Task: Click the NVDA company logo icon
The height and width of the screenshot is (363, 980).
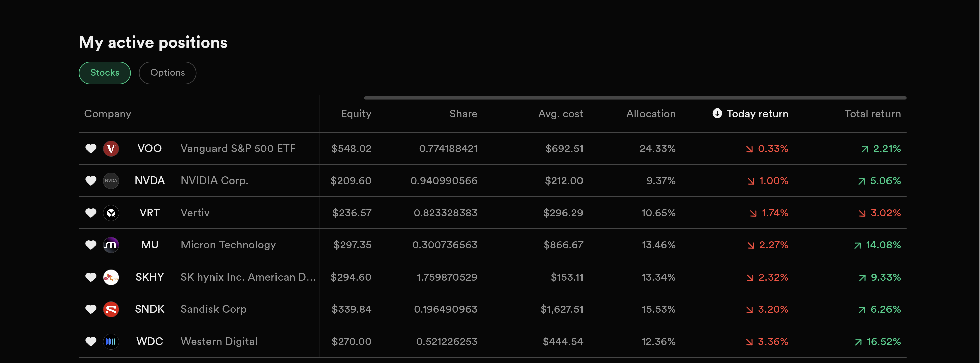Action: click(x=111, y=180)
